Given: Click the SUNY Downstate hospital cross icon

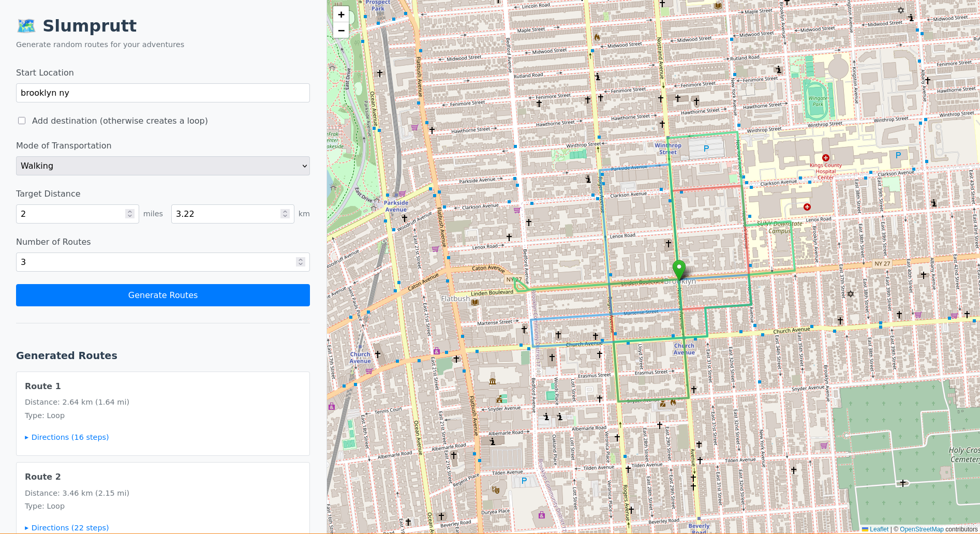Looking at the screenshot, I should point(807,207).
